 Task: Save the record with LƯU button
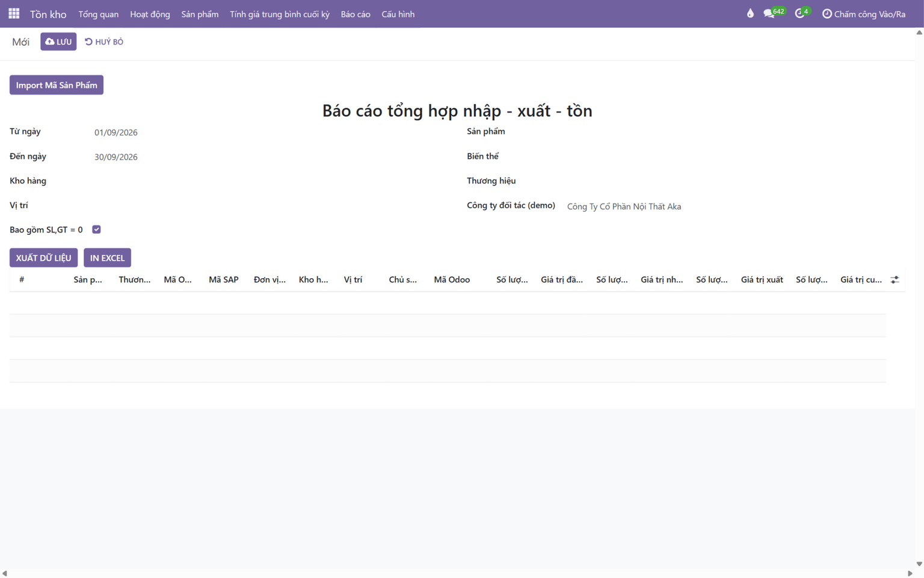[58, 42]
